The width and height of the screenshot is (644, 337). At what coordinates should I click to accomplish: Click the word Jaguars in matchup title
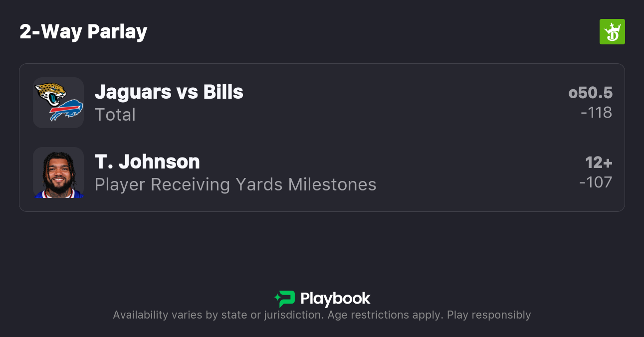(x=133, y=92)
